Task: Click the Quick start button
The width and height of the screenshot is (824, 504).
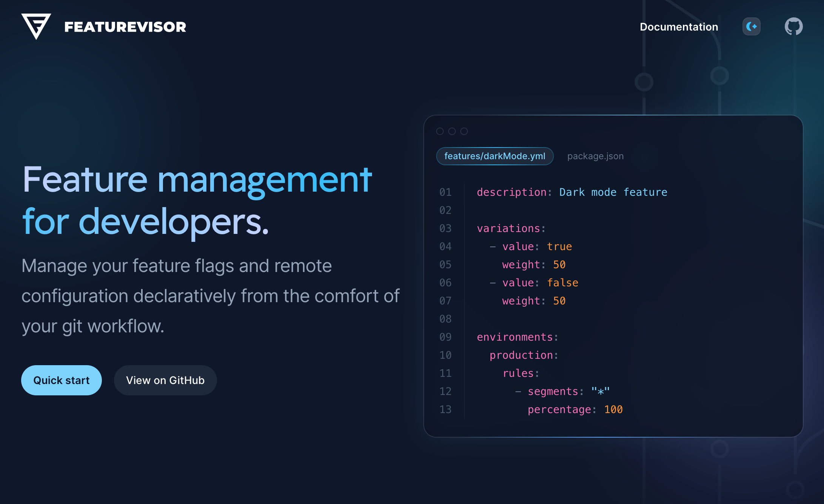Action: (x=61, y=380)
